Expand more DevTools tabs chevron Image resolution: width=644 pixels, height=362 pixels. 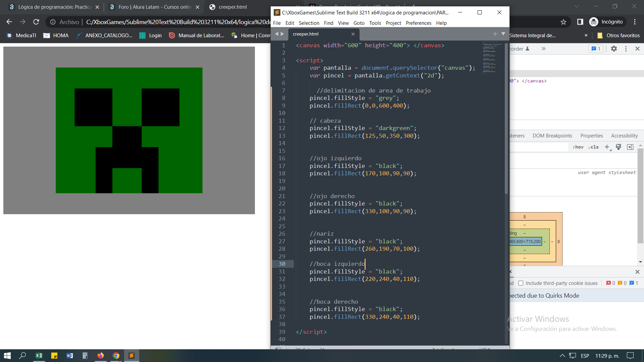pos(543,49)
